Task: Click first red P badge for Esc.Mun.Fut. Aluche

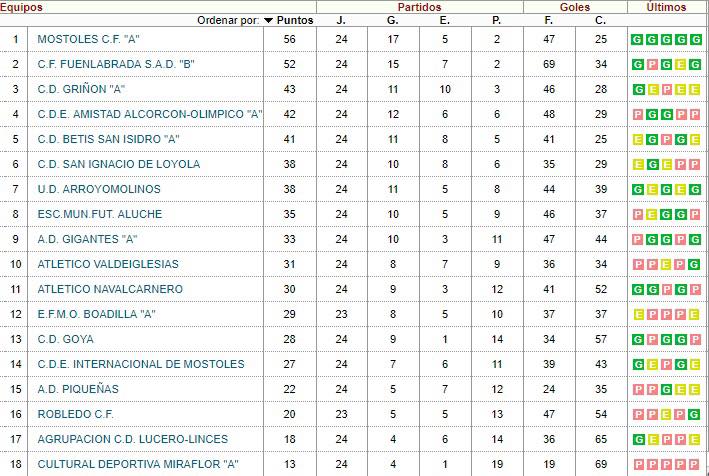Action: pos(636,215)
